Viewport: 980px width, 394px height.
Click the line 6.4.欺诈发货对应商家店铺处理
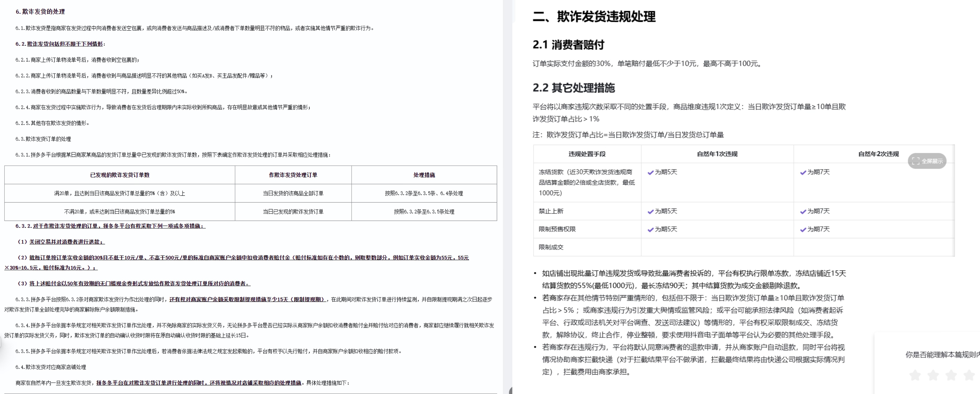51,367
